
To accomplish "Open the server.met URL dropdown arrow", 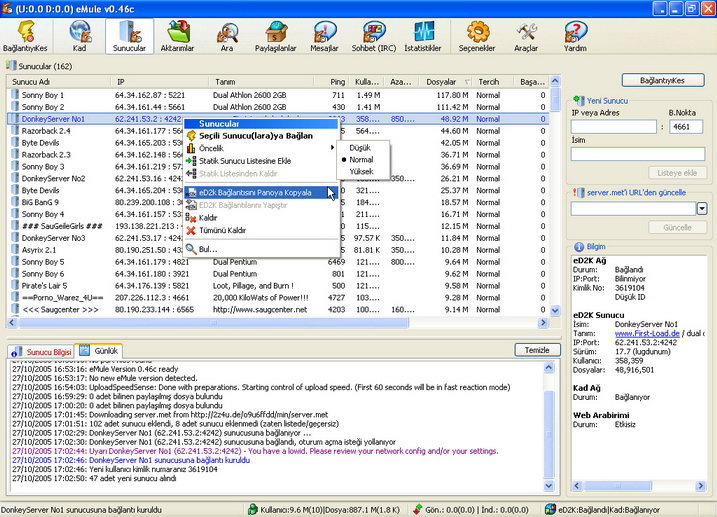I will click(x=702, y=209).
